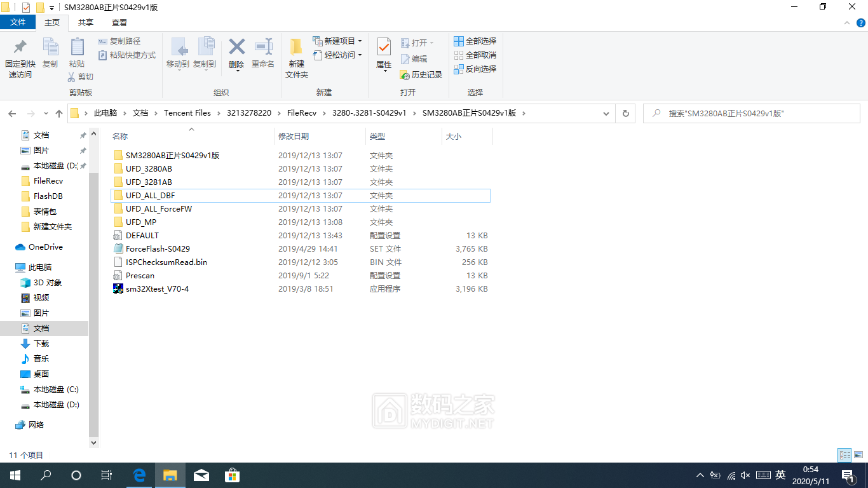Expand path chevron after FileRecv
Screen dimensions: 868x488
324,113
